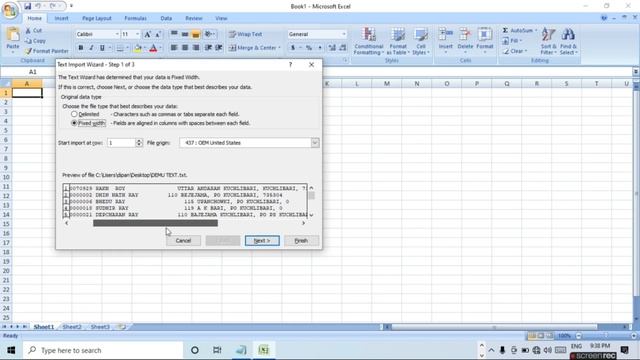Click the Grow Font icon
This screenshot has height=360, width=640.
pos(148,34)
